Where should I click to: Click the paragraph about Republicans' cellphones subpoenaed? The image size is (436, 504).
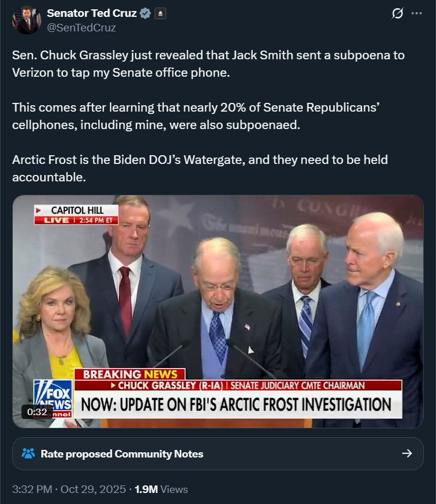196,116
